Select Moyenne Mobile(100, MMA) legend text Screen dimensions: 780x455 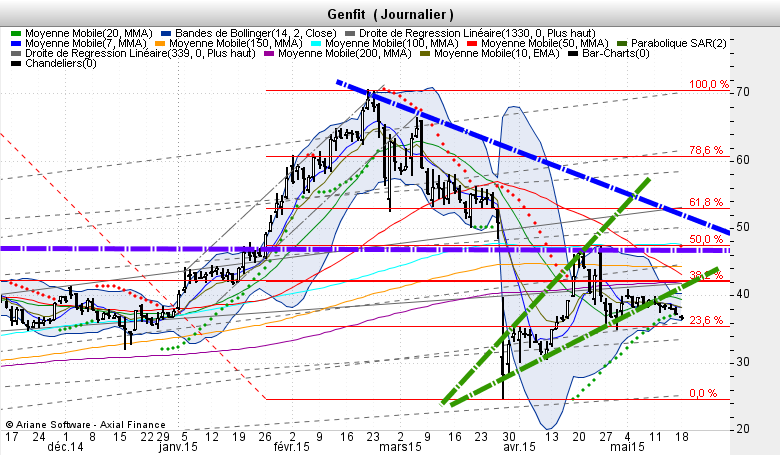coord(391,43)
